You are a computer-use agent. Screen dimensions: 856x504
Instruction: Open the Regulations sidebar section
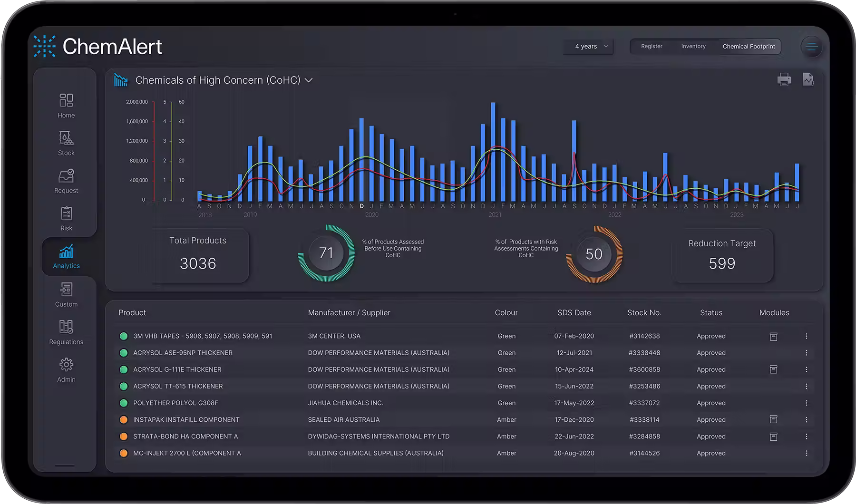pyautogui.click(x=66, y=332)
